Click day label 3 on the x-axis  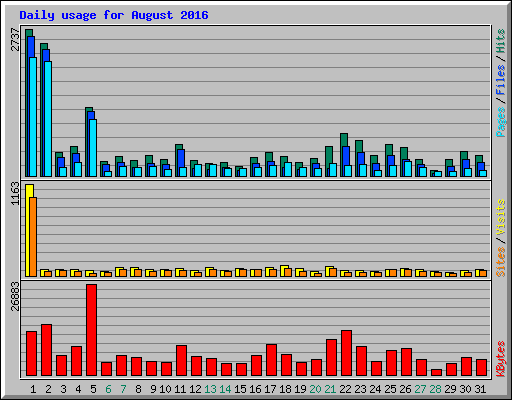(x=63, y=389)
